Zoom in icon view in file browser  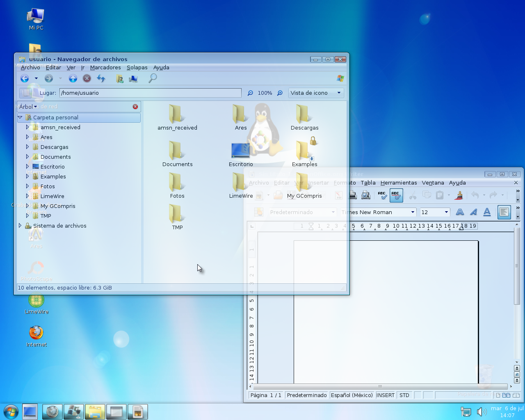[x=280, y=93]
